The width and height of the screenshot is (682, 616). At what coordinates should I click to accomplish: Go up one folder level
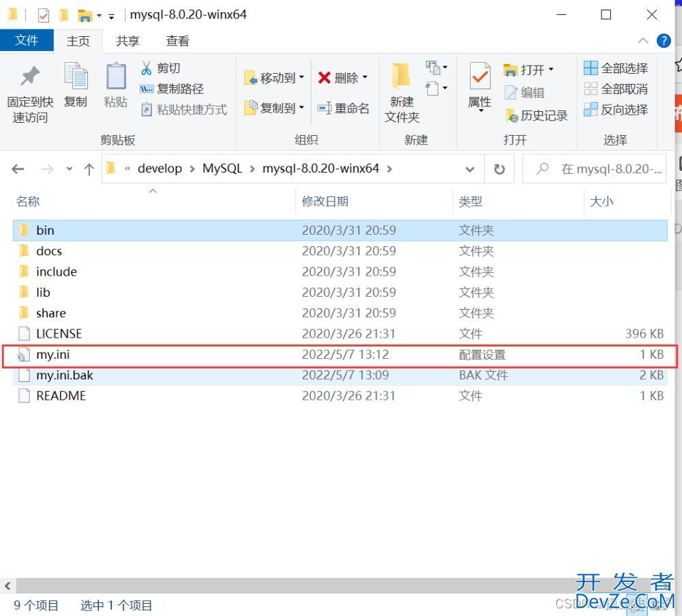[x=89, y=168]
